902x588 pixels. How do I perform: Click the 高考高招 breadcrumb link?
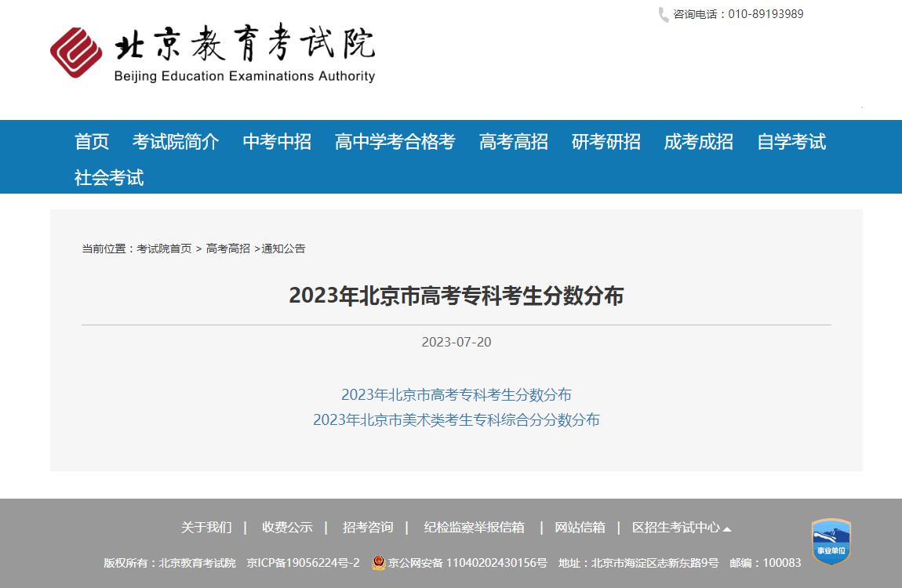point(227,249)
